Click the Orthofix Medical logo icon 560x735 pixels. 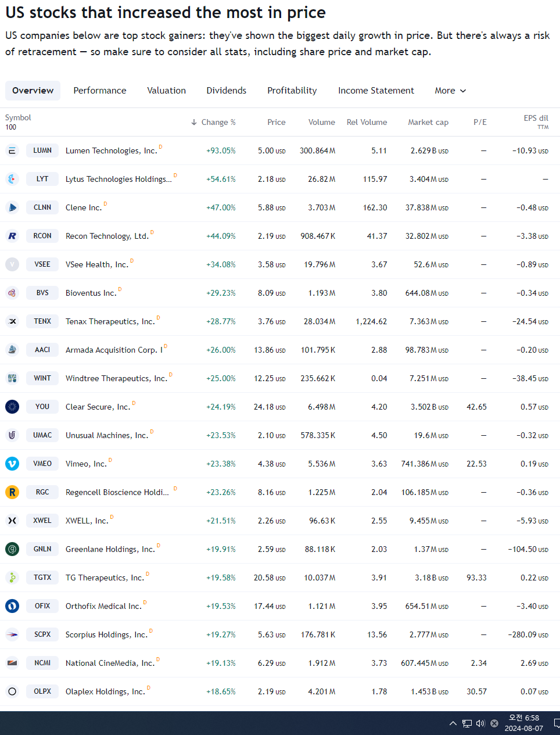click(x=12, y=606)
